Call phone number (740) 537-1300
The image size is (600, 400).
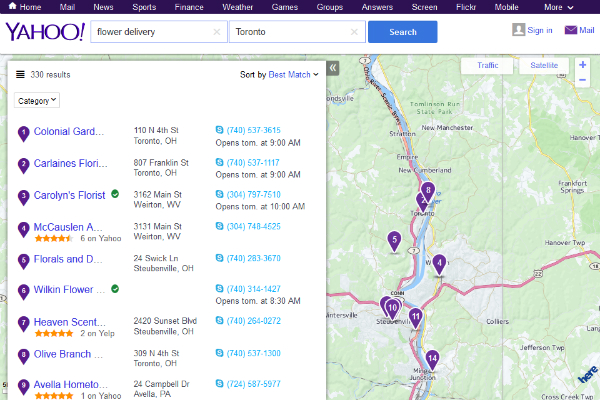pos(253,353)
